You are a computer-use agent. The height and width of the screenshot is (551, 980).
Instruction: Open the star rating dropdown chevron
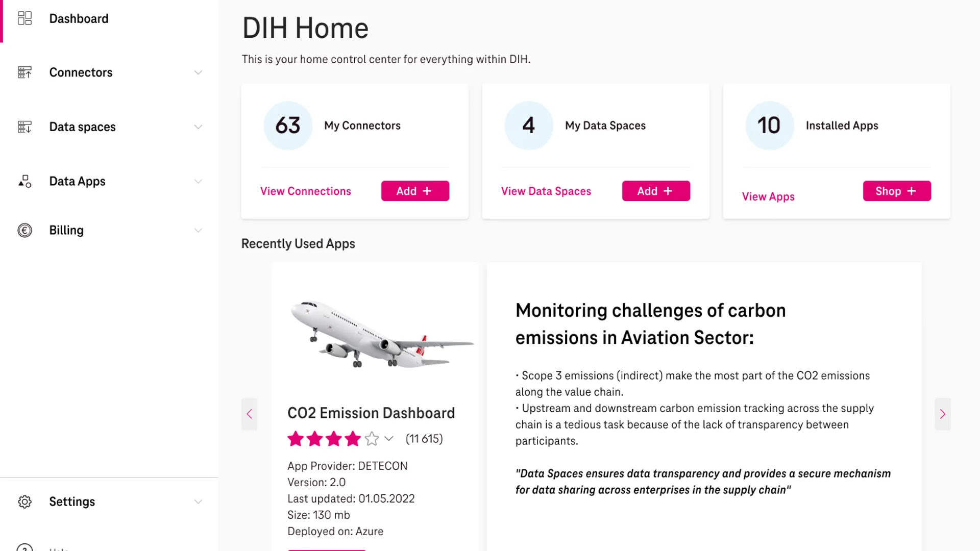[x=389, y=439]
